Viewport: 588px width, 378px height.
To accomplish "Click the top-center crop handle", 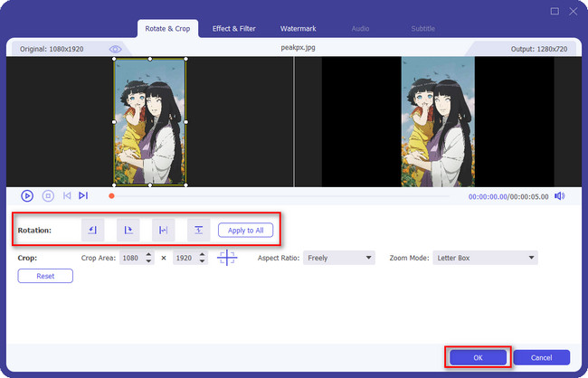I will tap(150, 59).
